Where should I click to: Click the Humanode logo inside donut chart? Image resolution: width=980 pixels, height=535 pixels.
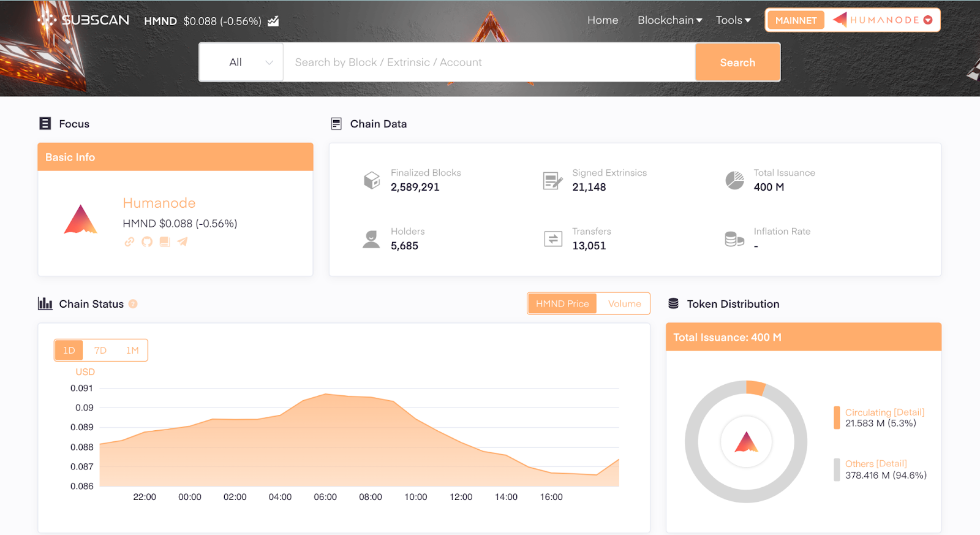pos(746,442)
